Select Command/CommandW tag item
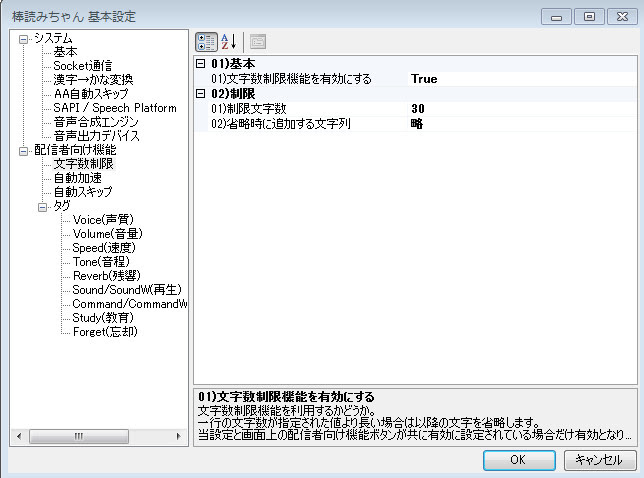644x478 pixels. pyautogui.click(x=130, y=303)
